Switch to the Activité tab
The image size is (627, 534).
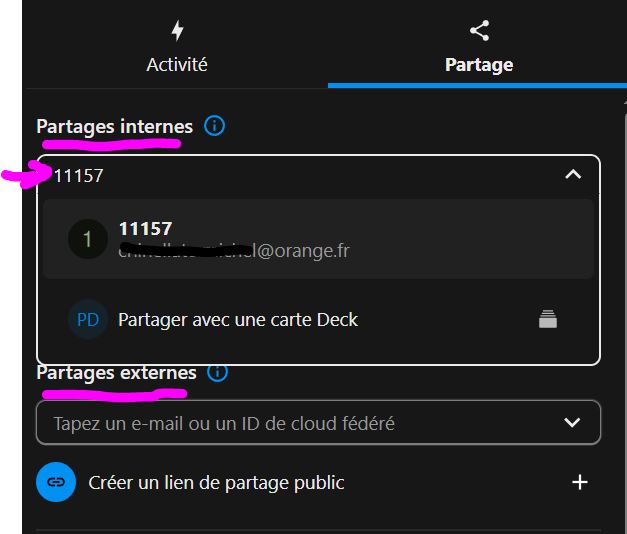[x=177, y=64]
